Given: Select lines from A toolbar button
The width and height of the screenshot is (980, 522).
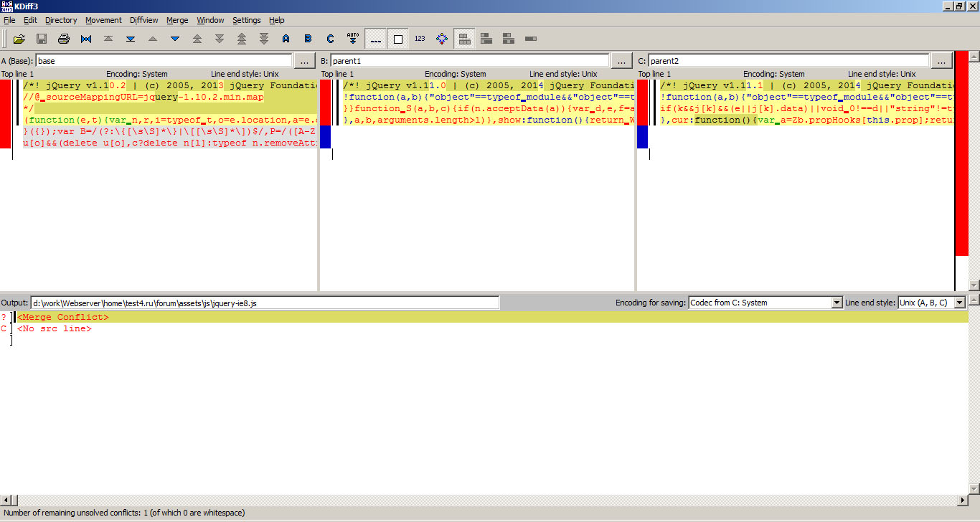Looking at the screenshot, I should (x=286, y=39).
